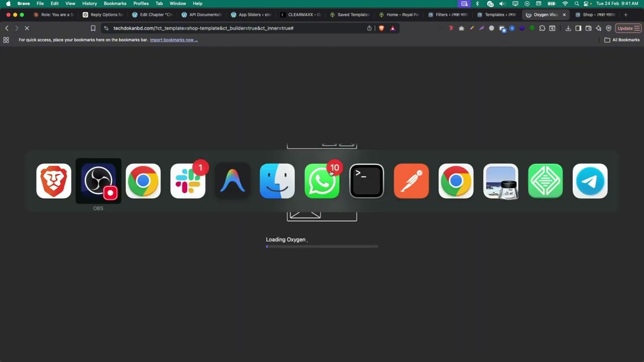The width and height of the screenshot is (644, 362).
Task: Select the green diamond app icon
Action: [x=545, y=181]
